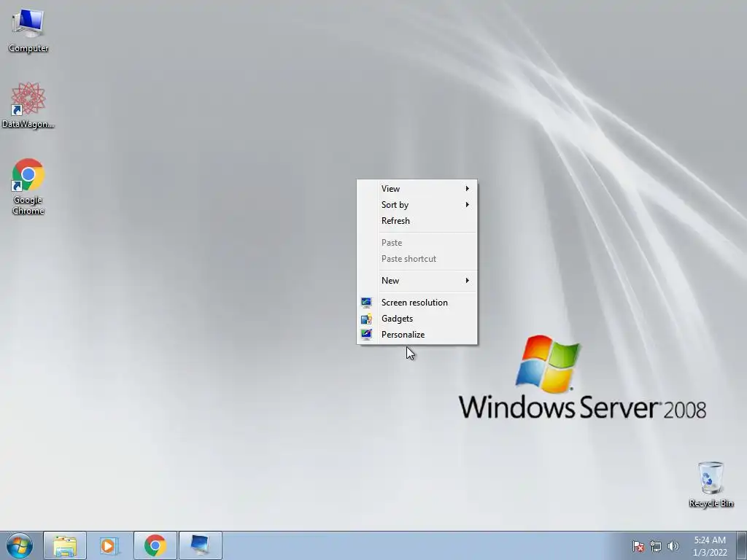Image resolution: width=747 pixels, height=560 pixels.
Task: Expand the New submenu
Action: [x=417, y=281]
